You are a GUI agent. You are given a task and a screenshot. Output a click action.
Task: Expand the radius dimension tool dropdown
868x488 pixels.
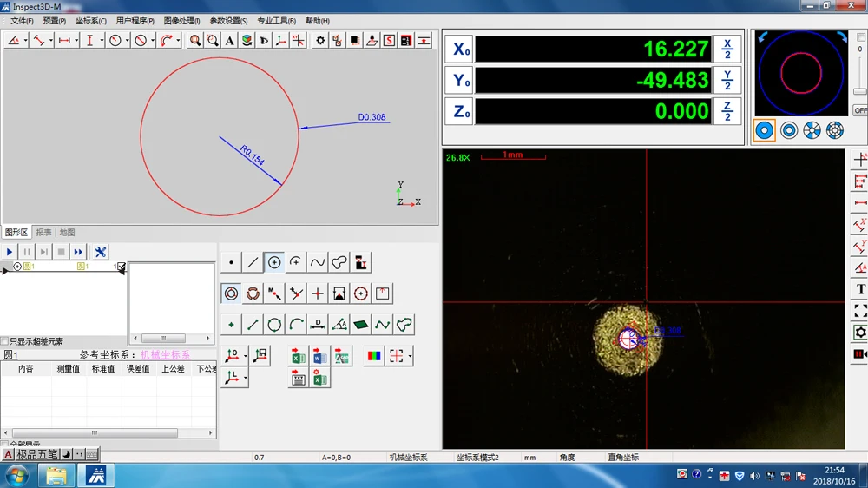point(127,41)
